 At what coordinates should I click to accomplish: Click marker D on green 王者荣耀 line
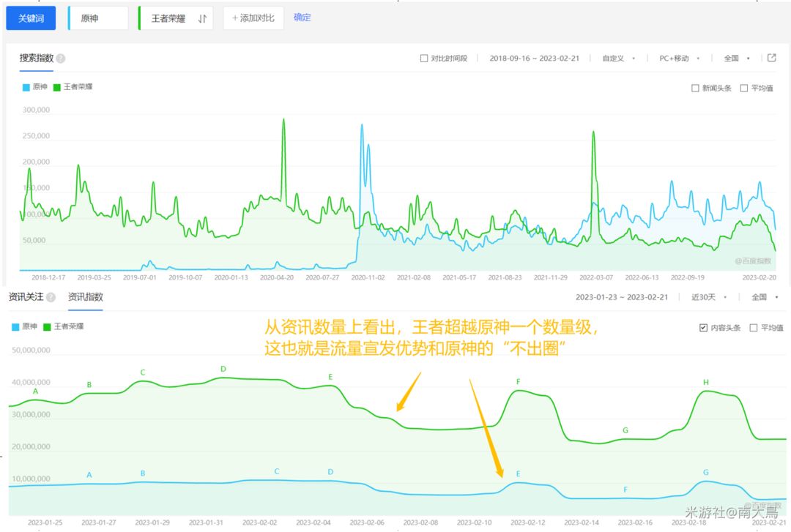(x=223, y=369)
